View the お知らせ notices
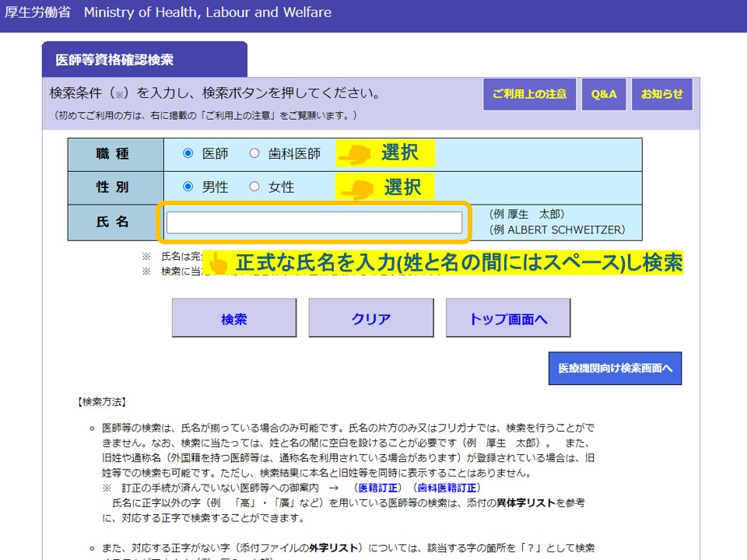The width and height of the screenshot is (747, 560). 661,94
